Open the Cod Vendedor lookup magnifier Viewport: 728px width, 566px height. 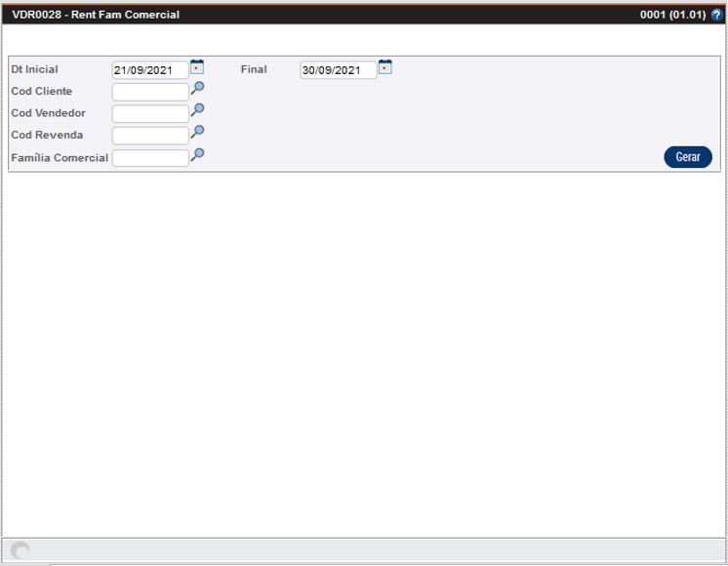coord(197,111)
